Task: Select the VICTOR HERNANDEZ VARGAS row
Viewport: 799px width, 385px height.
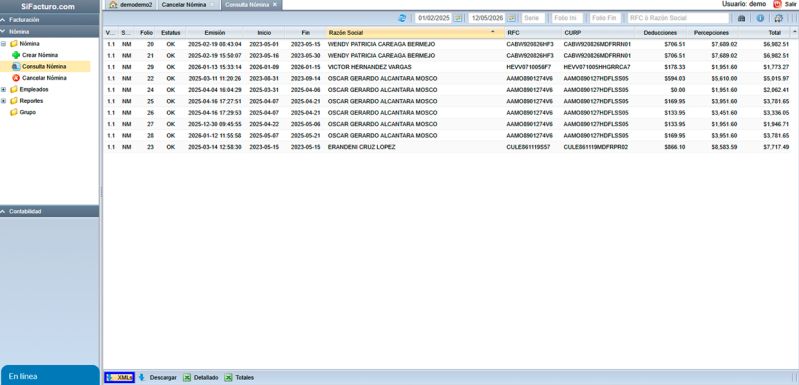Action: 447,67
